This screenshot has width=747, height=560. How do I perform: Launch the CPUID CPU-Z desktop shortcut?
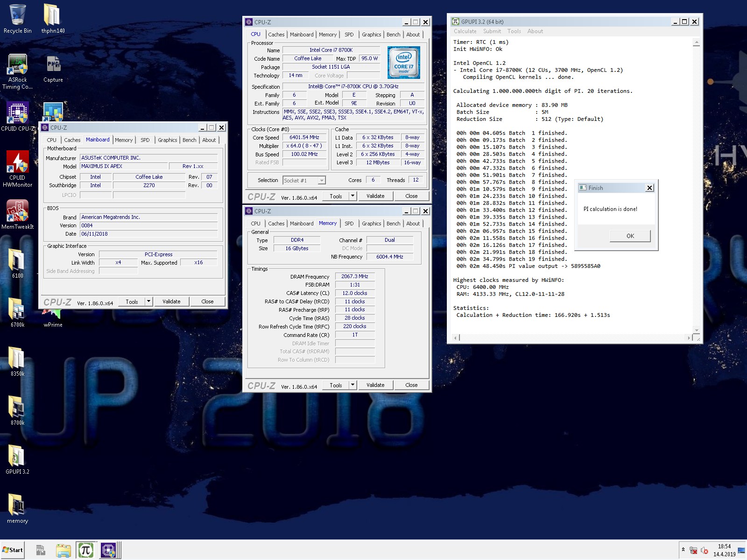tap(17, 117)
